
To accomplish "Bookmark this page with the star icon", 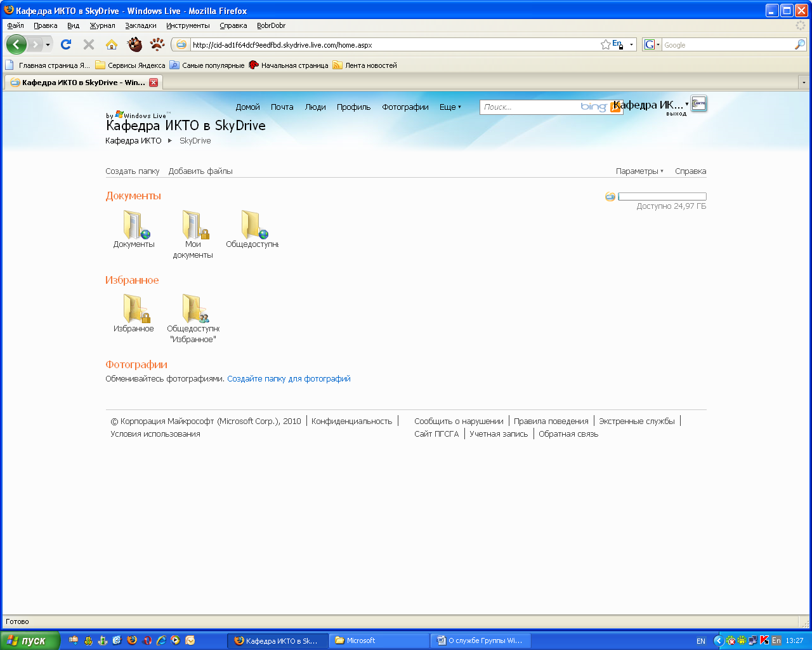I will click(606, 44).
